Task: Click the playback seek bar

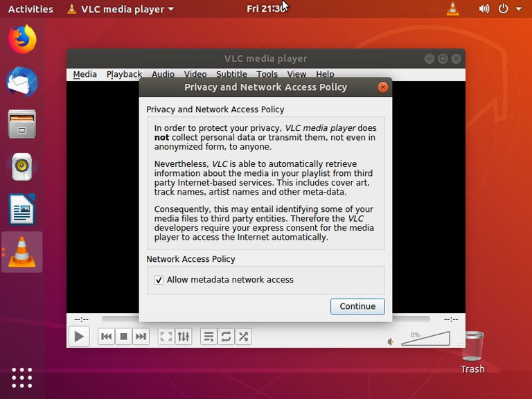Action: [x=266, y=319]
